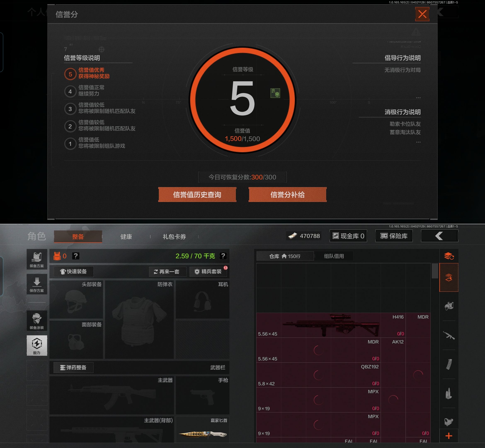The height and width of the screenshot is (448, 485).
Task: Click the weight limit question mark
Action: [223, 256]
